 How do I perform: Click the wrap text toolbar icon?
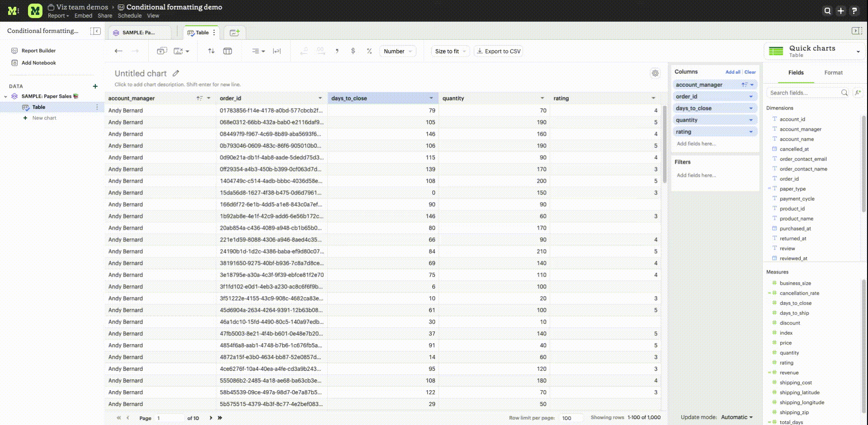point(277,51)
